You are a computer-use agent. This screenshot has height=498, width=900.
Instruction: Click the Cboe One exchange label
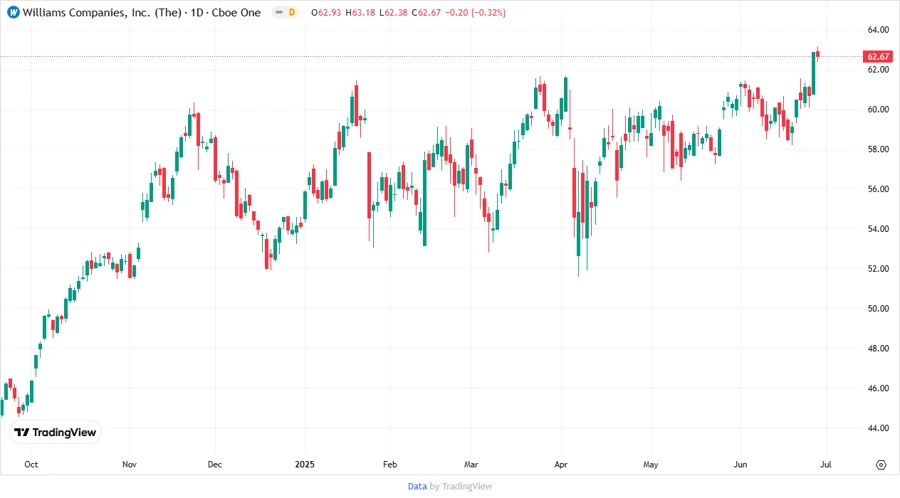pos(236,13)
